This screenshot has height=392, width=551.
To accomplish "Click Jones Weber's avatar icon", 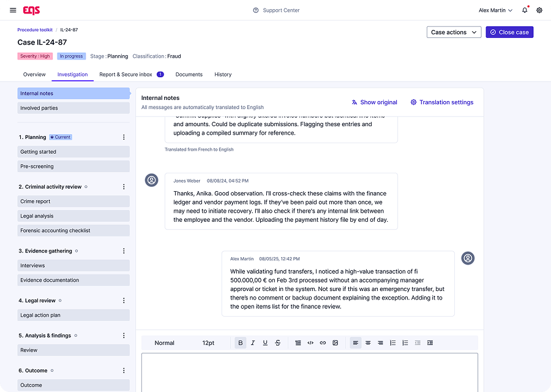I will pyautogui.click(x=151, y=180).
